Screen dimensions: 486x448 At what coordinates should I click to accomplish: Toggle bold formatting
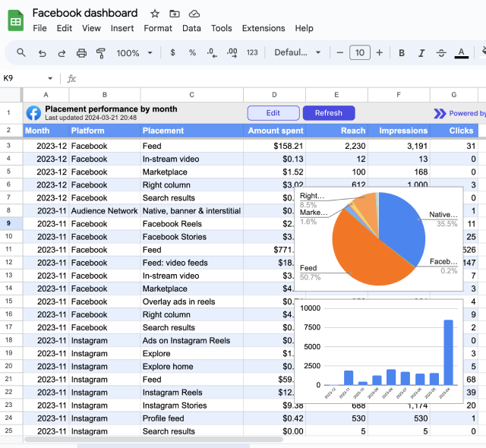click(402, 53)
